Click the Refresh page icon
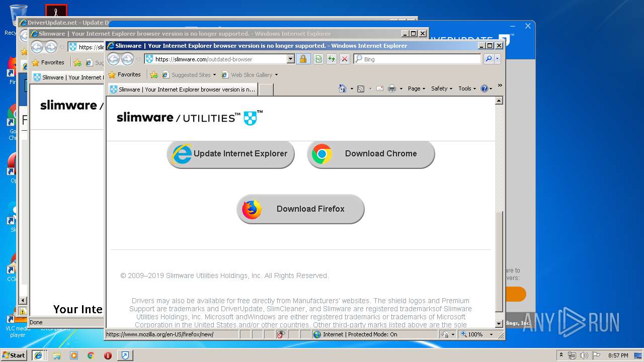Viewport: 644px width, 362px height. (x=331, y=59)
